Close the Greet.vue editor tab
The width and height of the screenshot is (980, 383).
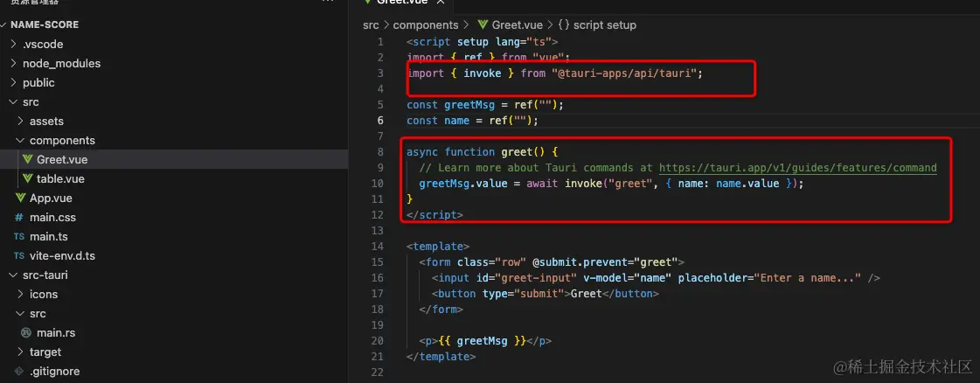[440, 3]
